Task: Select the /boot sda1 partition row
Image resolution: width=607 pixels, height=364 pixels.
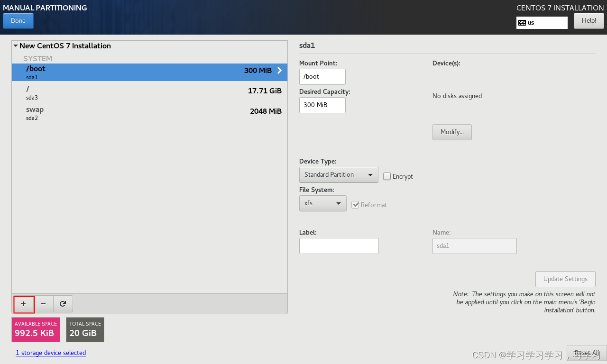Action: click(x=149, y=72)
